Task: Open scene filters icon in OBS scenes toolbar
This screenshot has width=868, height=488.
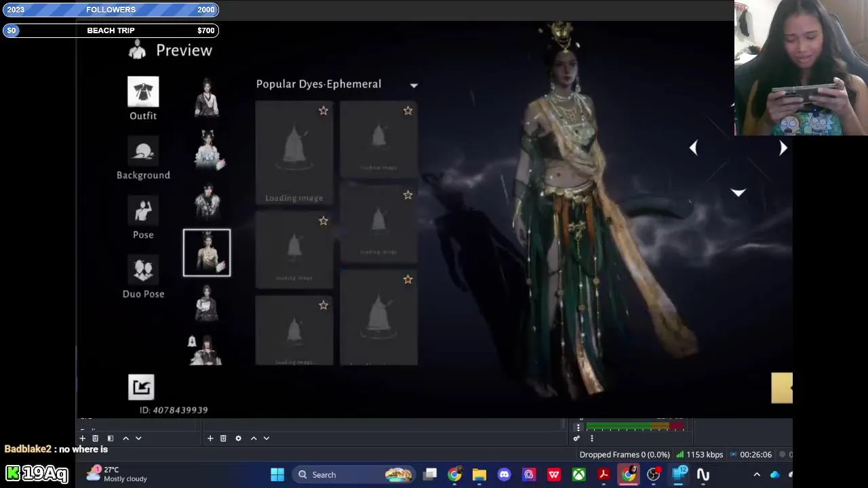Action: coord(111,439)
